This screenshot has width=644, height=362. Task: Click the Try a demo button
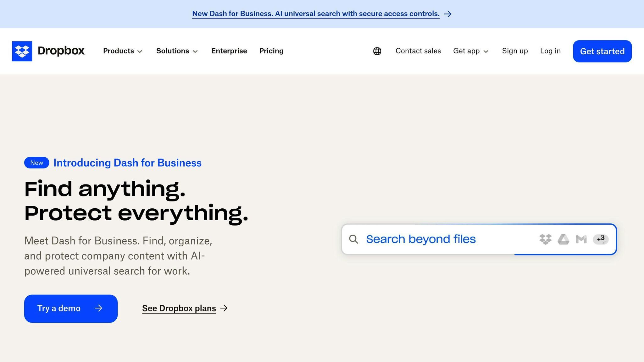coord(71,308)
